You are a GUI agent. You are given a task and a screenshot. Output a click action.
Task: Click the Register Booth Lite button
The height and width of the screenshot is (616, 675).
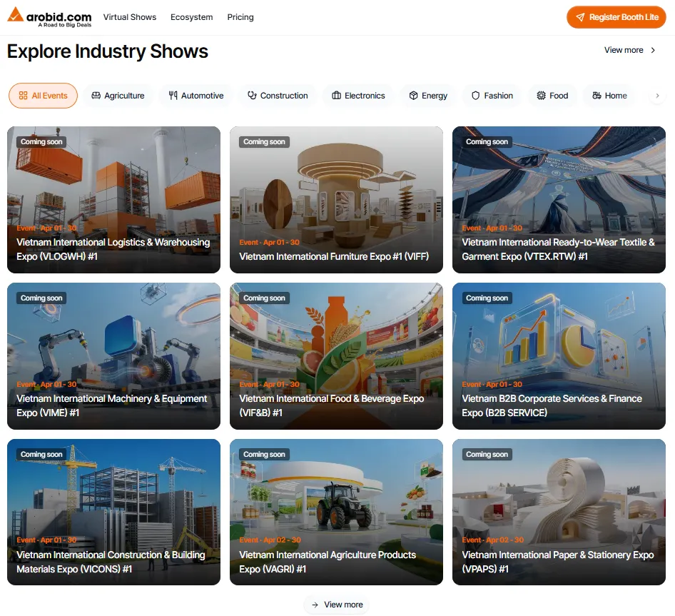tap(616, 17)
